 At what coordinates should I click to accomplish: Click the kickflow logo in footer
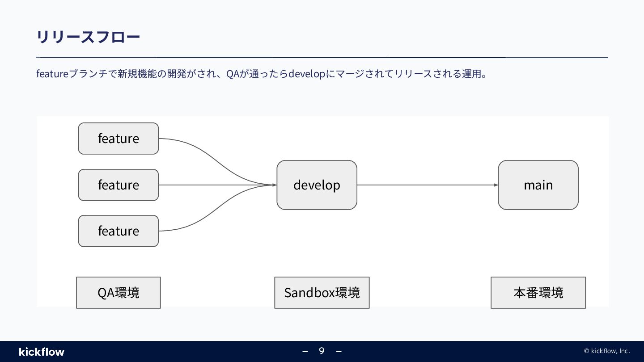click(42, 352)
